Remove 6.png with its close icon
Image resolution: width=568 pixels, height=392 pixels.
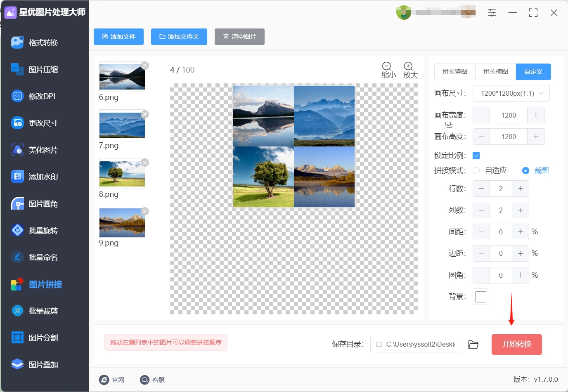point(145,66)
